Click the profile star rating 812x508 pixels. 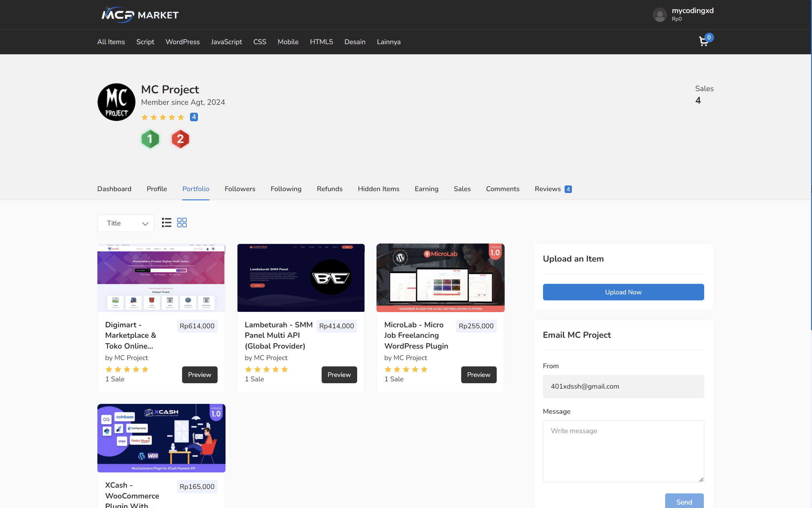pyautogui.click(x=163, y=117)
